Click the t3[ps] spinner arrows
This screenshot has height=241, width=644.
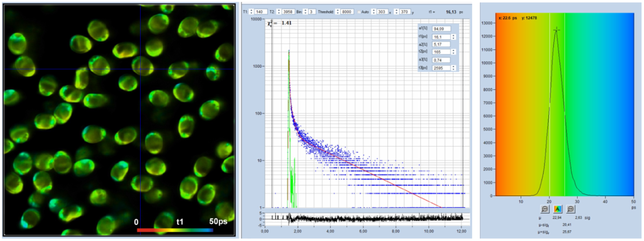pyautogui.click(x=454, y=68)
